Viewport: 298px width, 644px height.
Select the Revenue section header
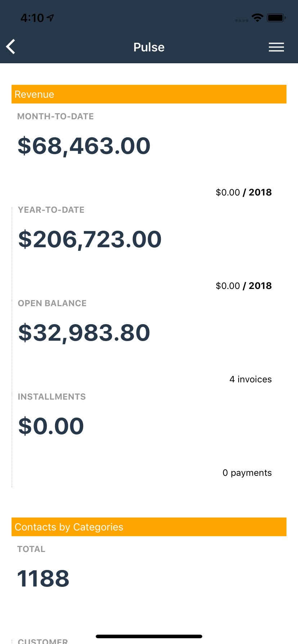149,94
